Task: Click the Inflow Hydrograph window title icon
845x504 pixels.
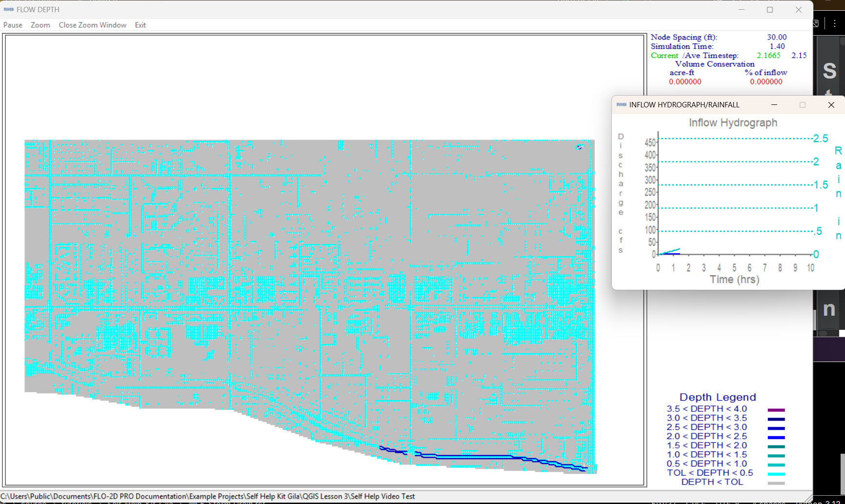Action: (621, 105)
